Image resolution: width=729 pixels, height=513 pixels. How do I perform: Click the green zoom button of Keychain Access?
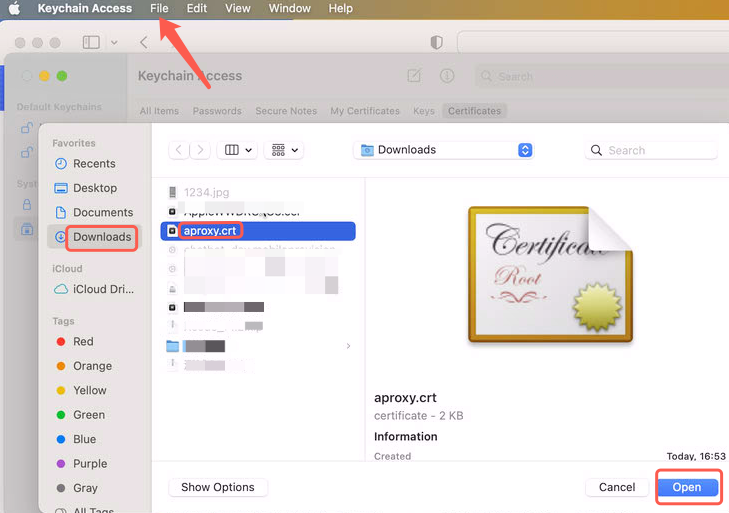pyautogui.click(x=62, y=76)
